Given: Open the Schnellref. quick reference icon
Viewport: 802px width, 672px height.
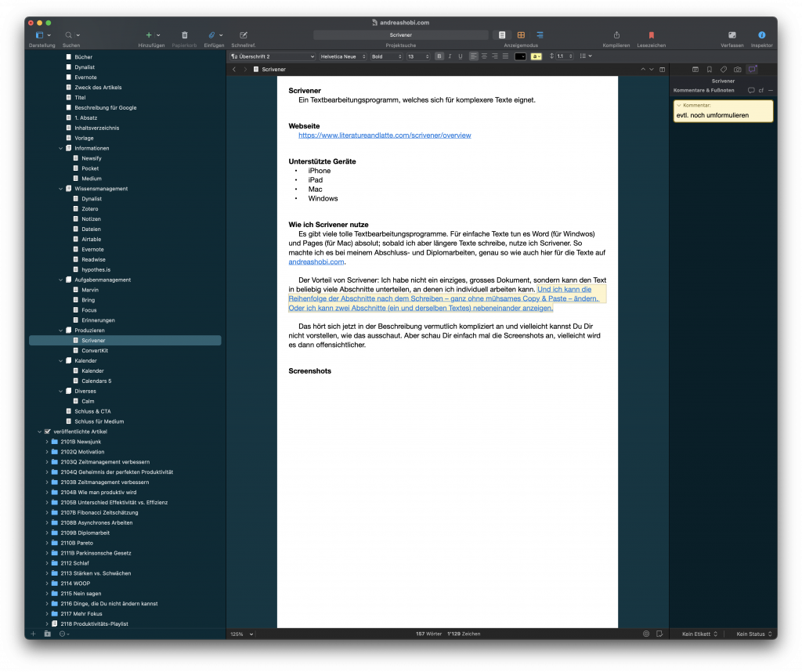Looking at the screenshot, I should [244, 35].
